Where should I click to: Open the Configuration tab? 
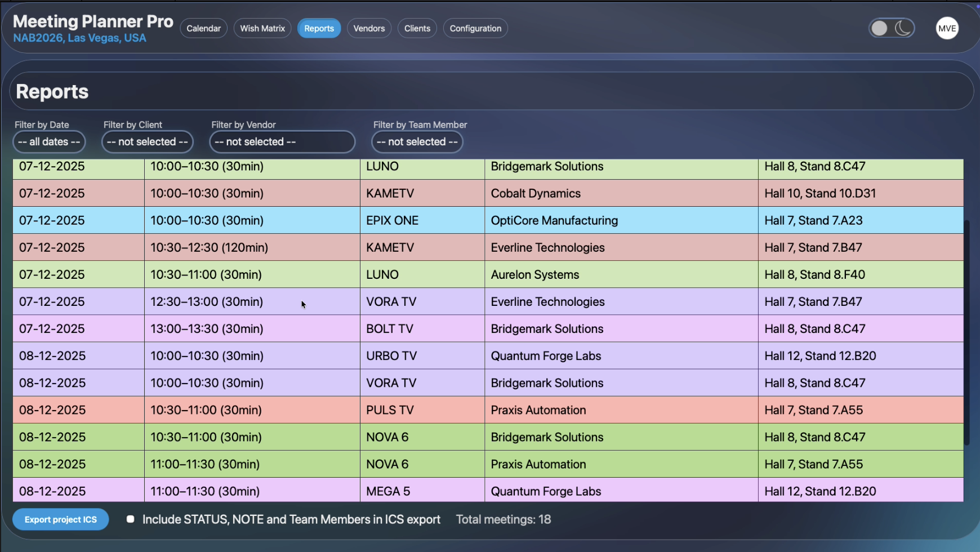(x=475, y=28)
